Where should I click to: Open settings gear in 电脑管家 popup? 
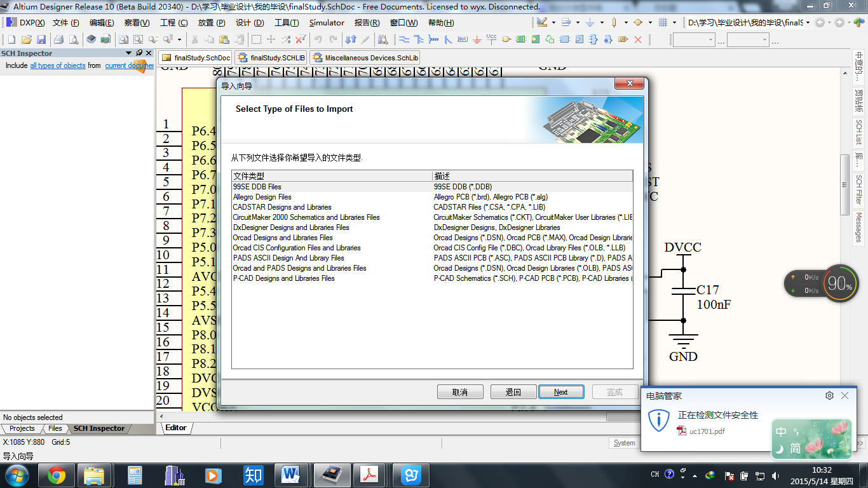(x=829, y=395)
